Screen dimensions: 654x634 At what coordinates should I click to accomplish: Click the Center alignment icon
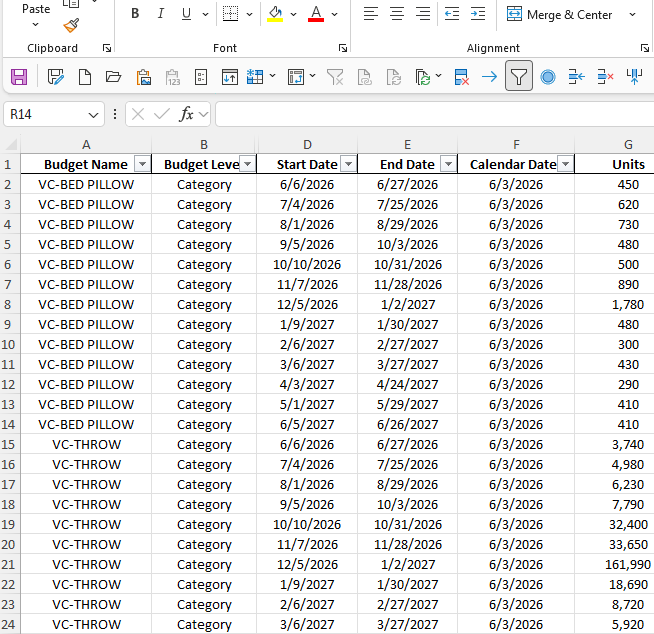click(397, 14)
